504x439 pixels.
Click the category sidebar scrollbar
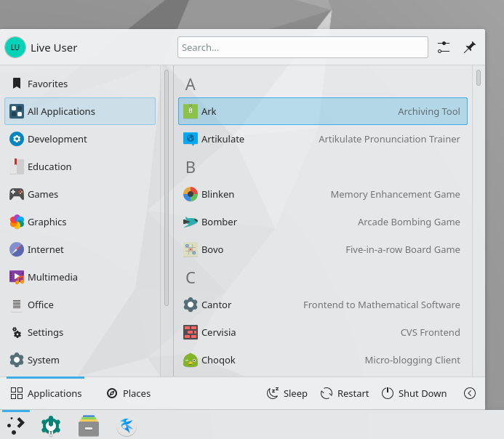click(x=167, y=188)
